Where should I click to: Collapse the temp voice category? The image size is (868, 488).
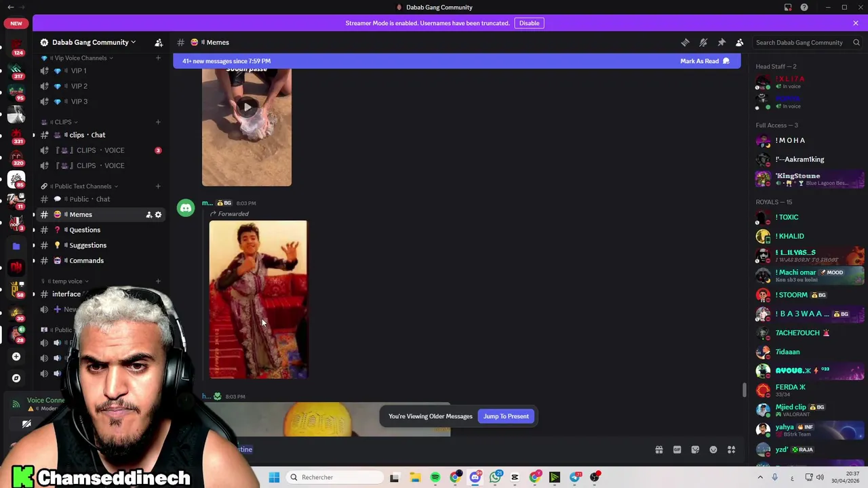pyautogui.click(x=67, y=281)
